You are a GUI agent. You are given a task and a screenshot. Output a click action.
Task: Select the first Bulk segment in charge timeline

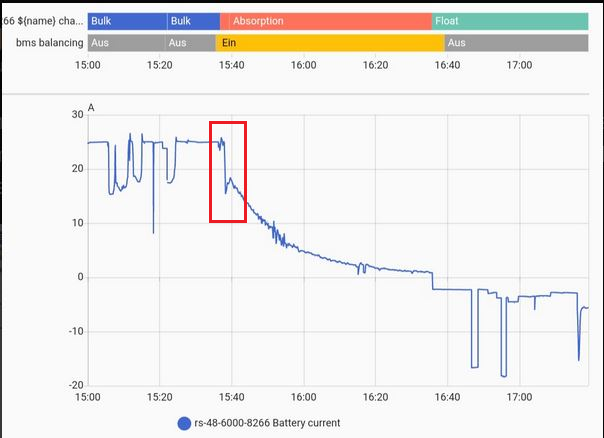[x=128, y=21]
